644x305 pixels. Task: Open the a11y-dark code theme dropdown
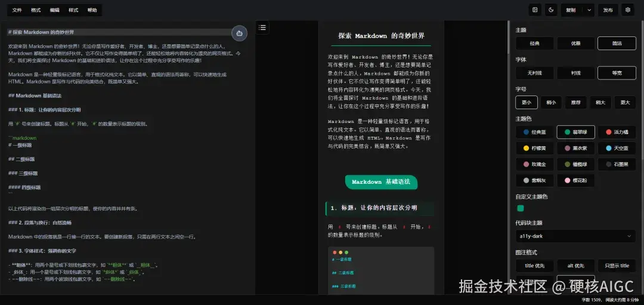click(575, 236)
